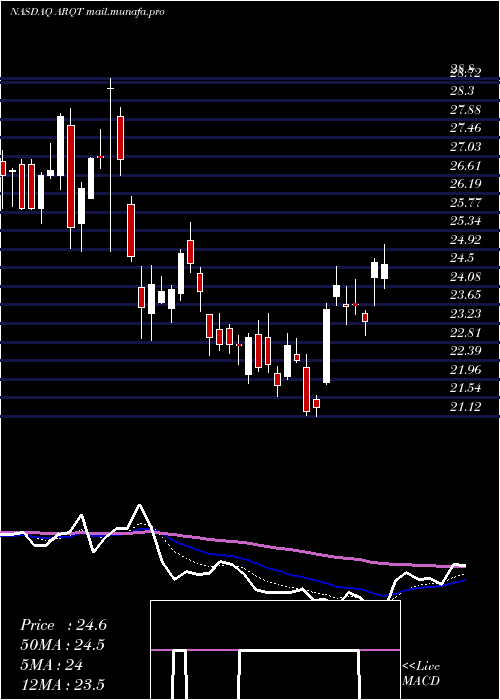Click the 21.54 price axis label
The width and height of the screenshot is (500, 700).
465,388
